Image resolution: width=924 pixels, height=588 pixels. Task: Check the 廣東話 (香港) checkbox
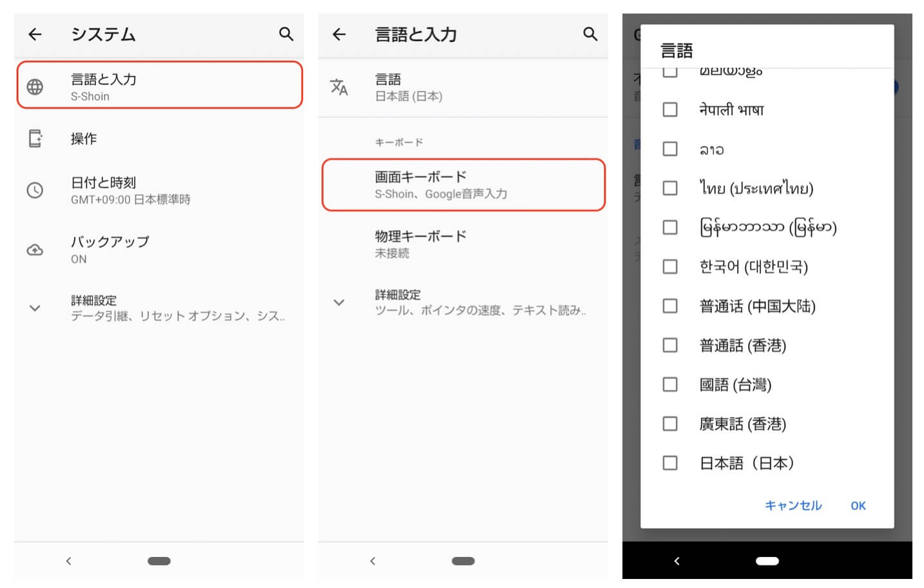[x=670, y=424]
